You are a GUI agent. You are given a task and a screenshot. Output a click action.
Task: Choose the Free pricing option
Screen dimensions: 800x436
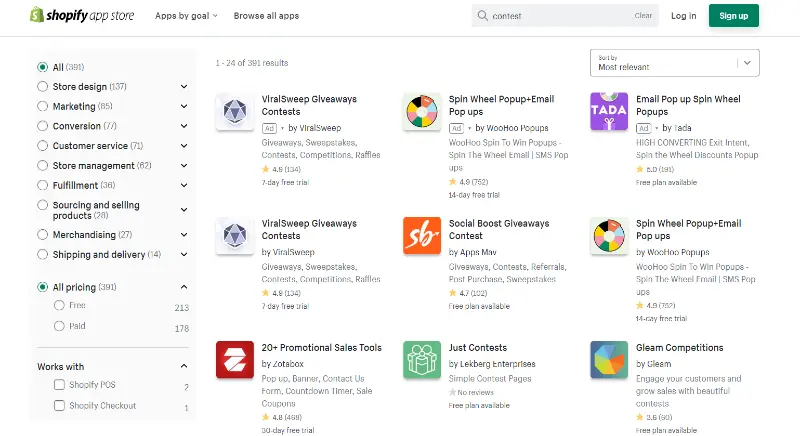tap(59, 305)
